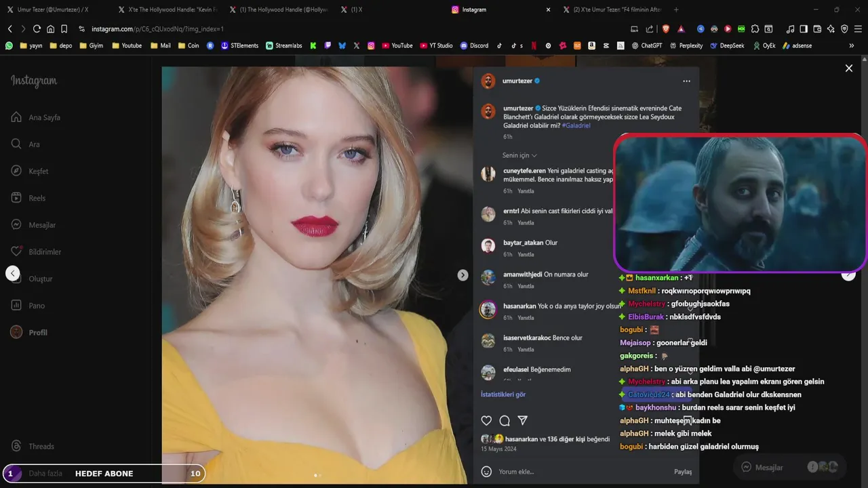Reload the page in browser toolbar

[x=37, y=29]
